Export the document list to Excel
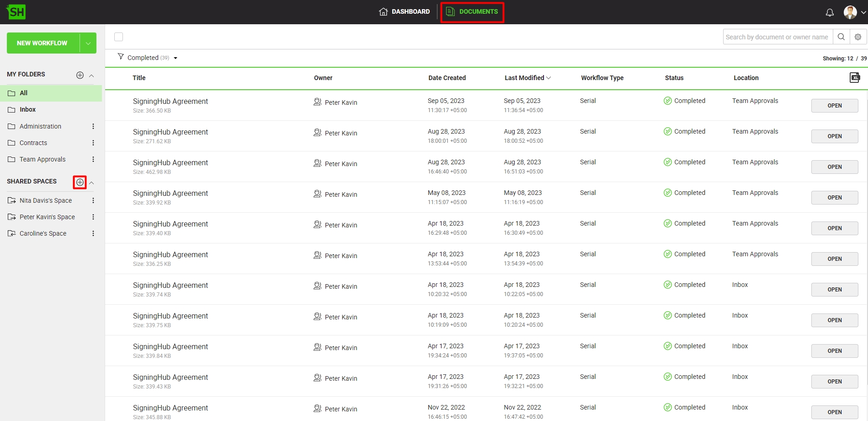This screenshot has width=868, height=421. [x=854, y=78]
